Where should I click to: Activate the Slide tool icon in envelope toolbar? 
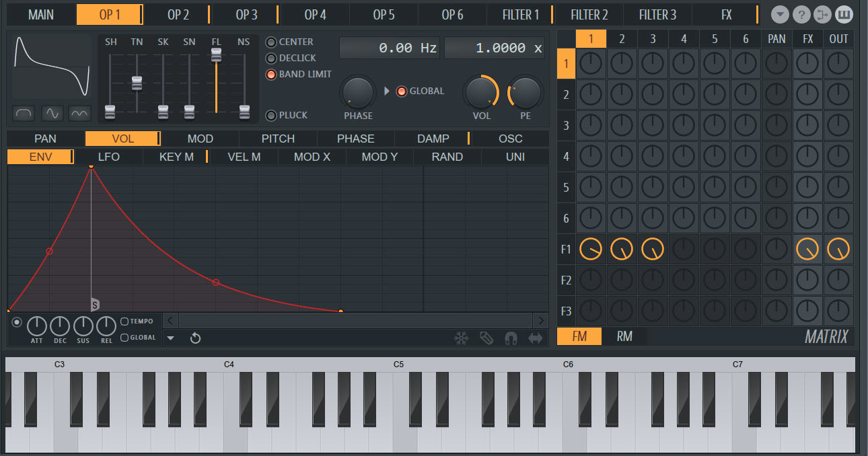[486, 338]
